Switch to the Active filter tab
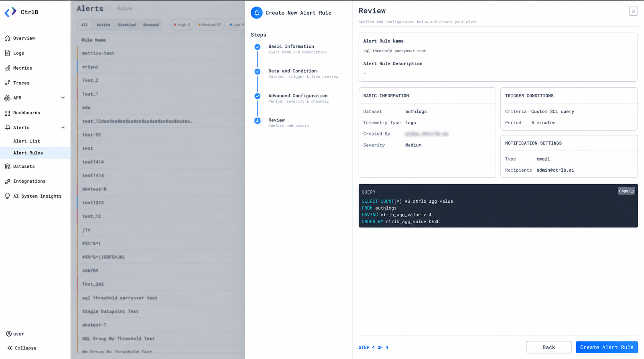 point(103,25)
